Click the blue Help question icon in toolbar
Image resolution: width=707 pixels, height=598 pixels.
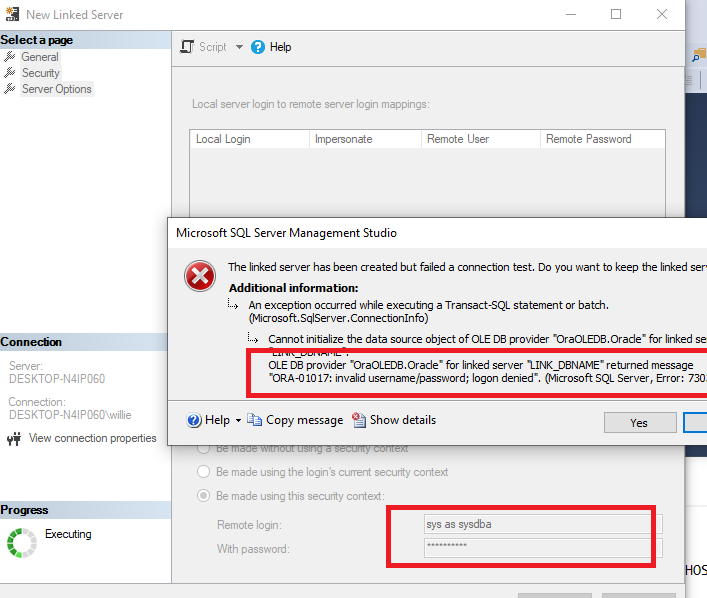click(257, 47)
